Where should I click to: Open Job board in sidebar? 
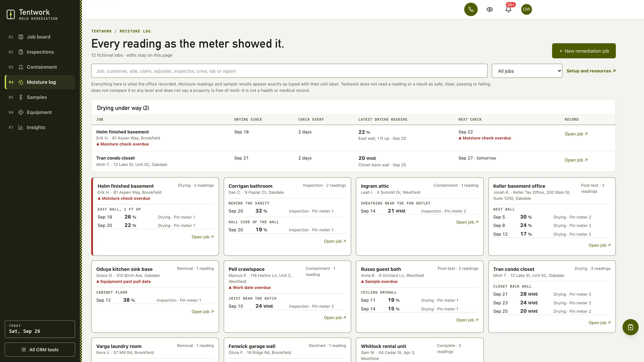(40, 37)
